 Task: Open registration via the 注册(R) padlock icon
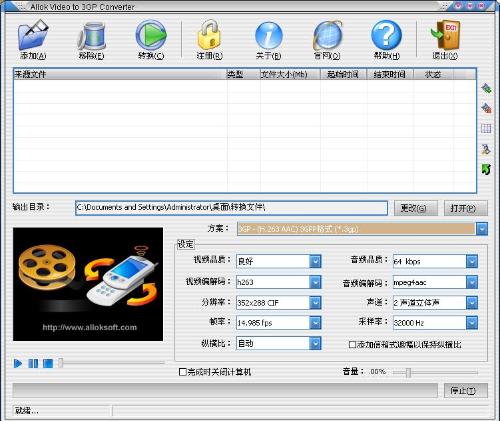tap(209, 35)
